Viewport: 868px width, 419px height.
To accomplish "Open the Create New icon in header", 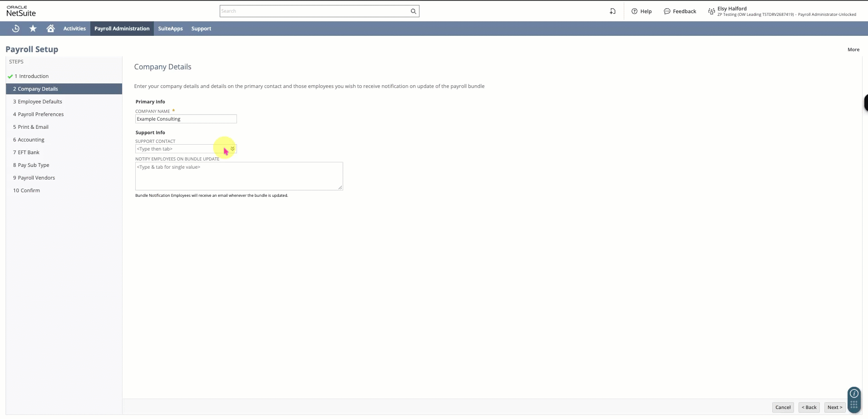I will 612,11.
